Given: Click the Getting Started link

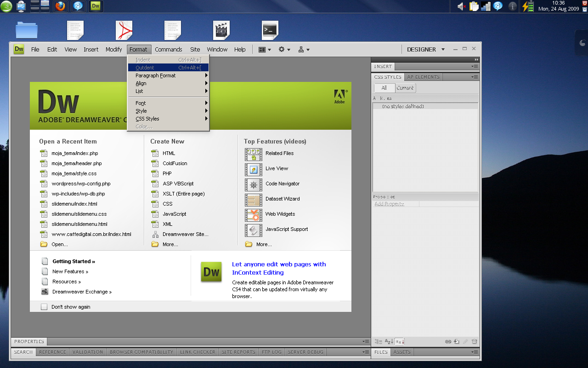Looking at the screenshot, I should 73,261.
